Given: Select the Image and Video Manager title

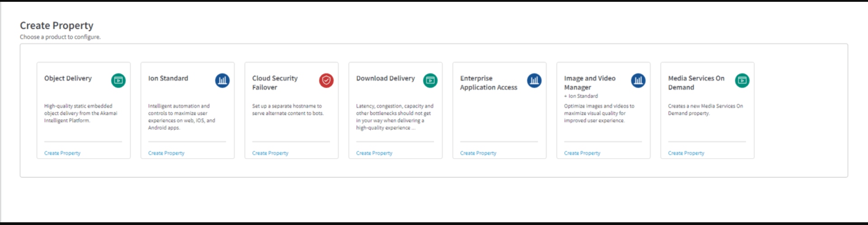Looking at the screenshot, I should pyautogui.click(x=590, y=83).
